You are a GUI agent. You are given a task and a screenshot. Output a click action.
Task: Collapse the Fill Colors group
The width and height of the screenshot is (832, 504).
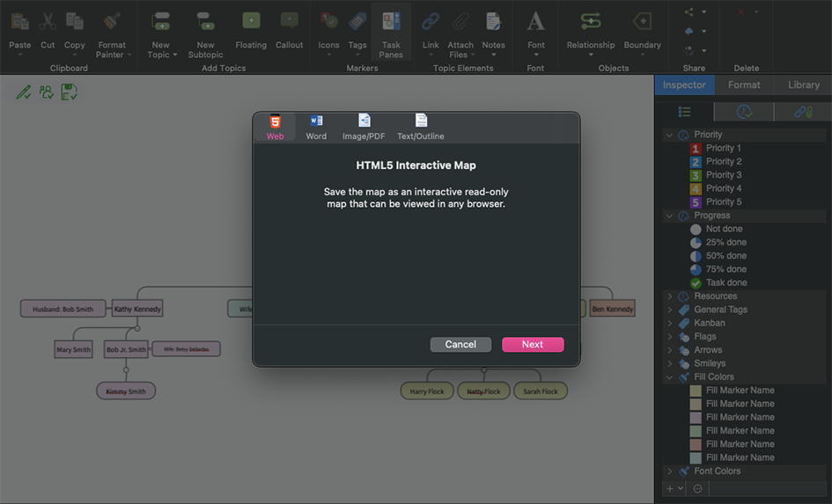click(670, 377)
